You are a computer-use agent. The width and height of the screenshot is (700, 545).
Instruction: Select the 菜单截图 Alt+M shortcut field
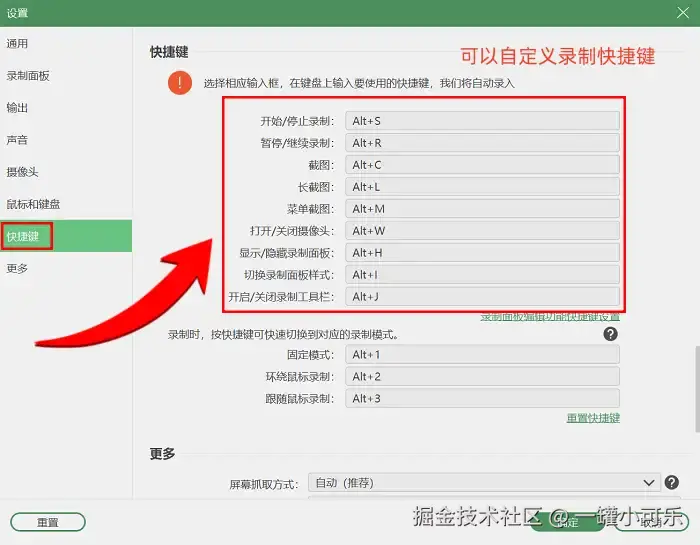click(482, 208)
